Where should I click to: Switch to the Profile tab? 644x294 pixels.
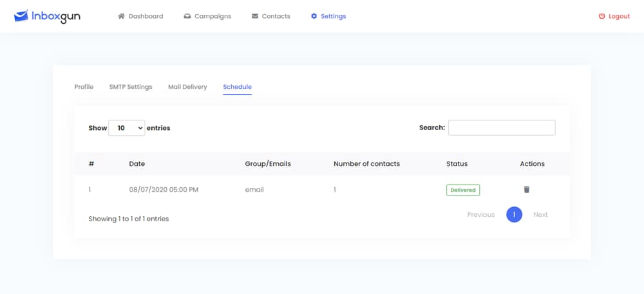pyautogui.click(x=84, y=87)
